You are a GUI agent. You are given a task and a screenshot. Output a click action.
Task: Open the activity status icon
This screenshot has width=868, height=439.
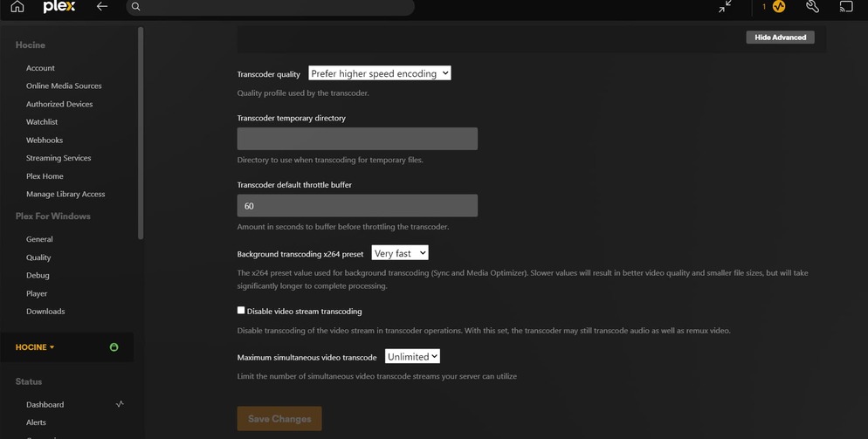coord(779,7)
